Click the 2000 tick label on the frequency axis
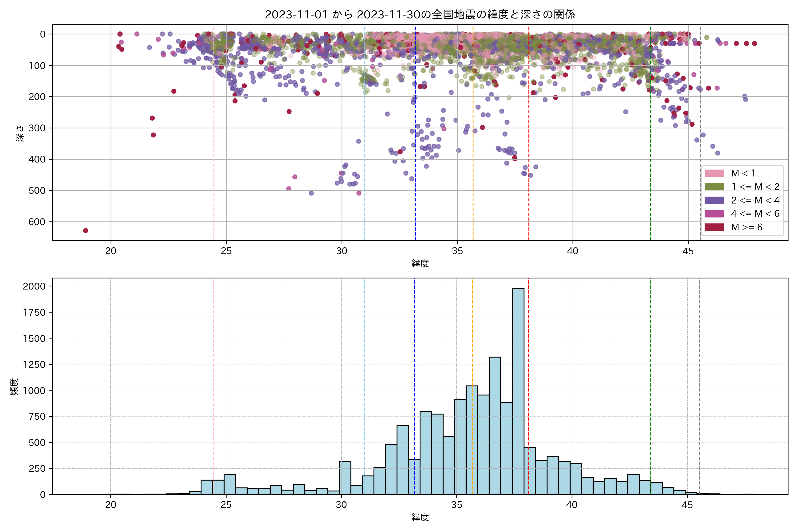The image size is (798, 532). coord(34,286)
